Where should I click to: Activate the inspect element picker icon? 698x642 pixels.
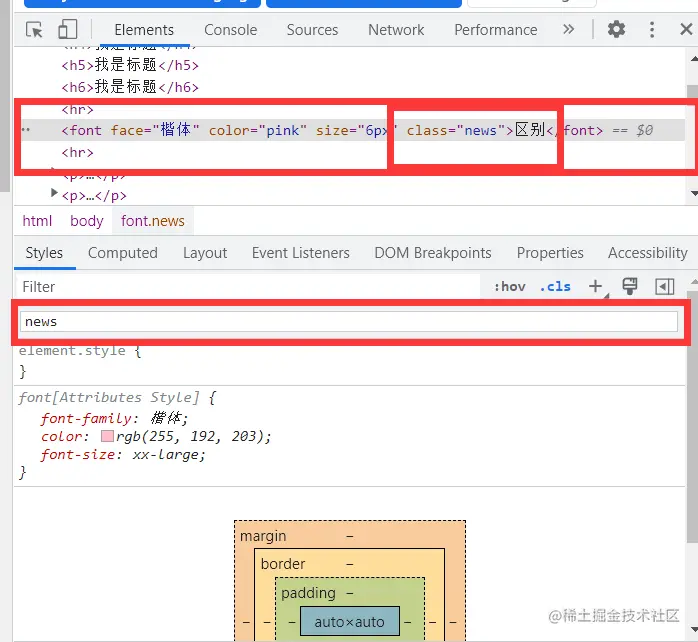[x=34, y=30]
